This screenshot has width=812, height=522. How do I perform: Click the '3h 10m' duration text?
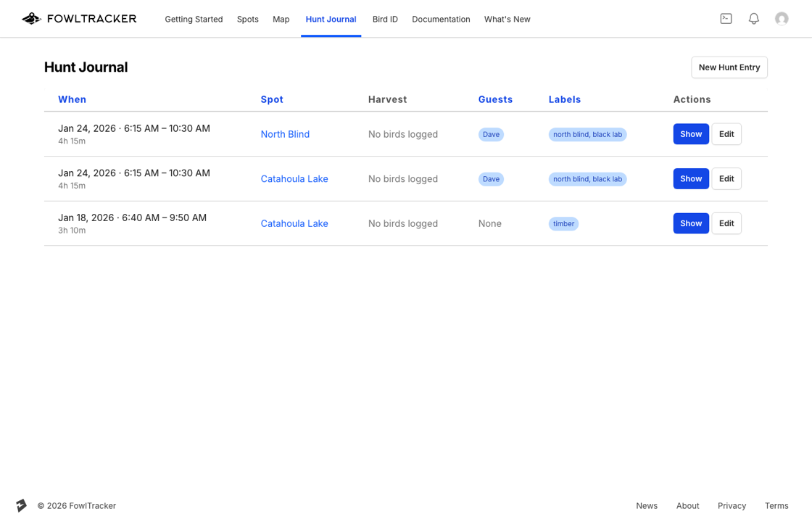pos(72,231)
